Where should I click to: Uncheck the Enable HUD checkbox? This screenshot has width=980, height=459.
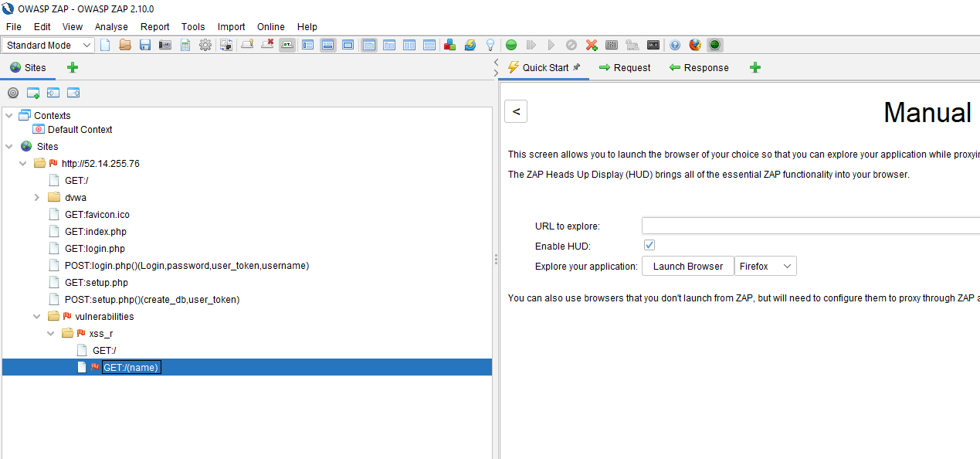click(x=649, y=246)
